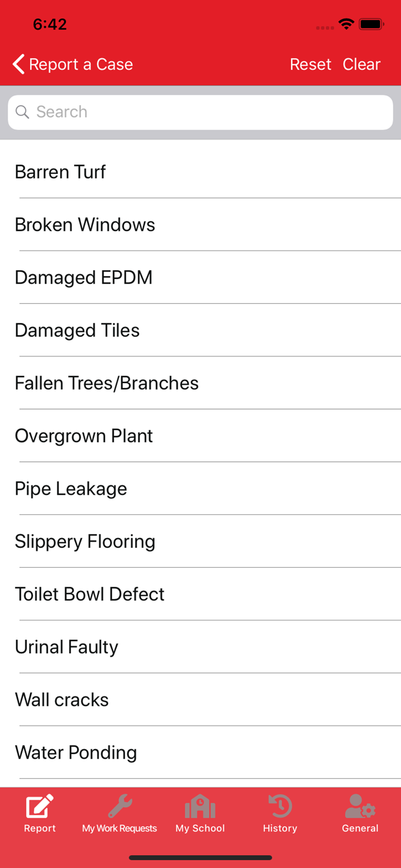Tap the Wi-Fi status icon
Viewport: 401px width, 868px height.
[346, 24]
